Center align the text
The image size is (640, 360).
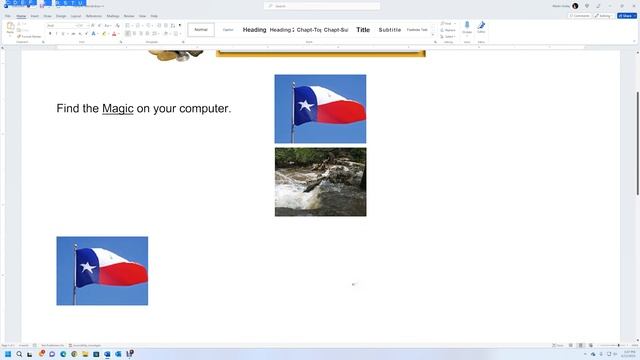pos(134,33)
